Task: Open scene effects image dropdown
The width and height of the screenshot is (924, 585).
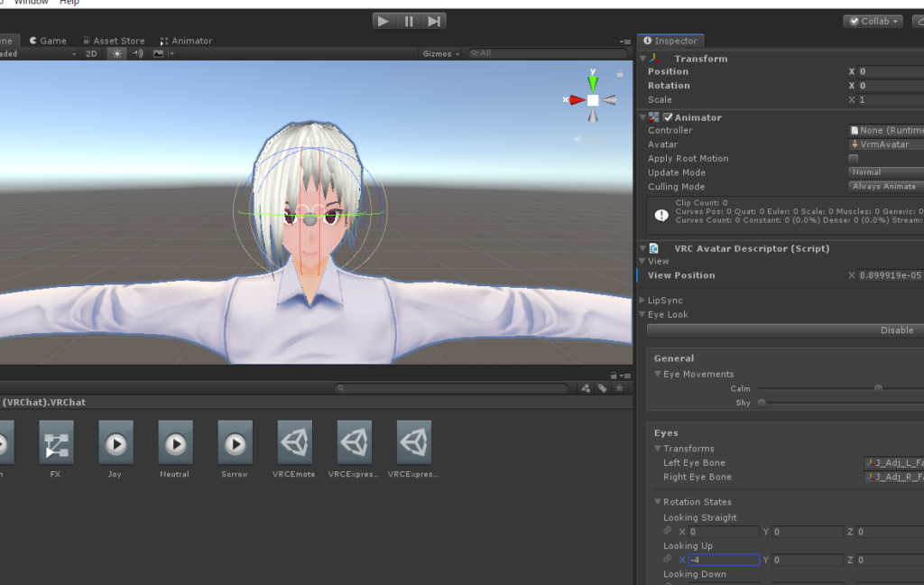Action: pos(163,53)
